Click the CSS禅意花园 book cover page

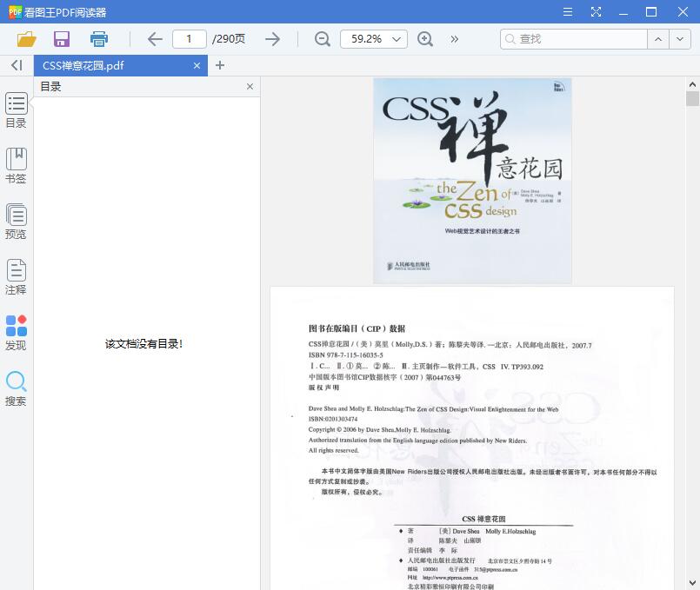pos(472,181)
